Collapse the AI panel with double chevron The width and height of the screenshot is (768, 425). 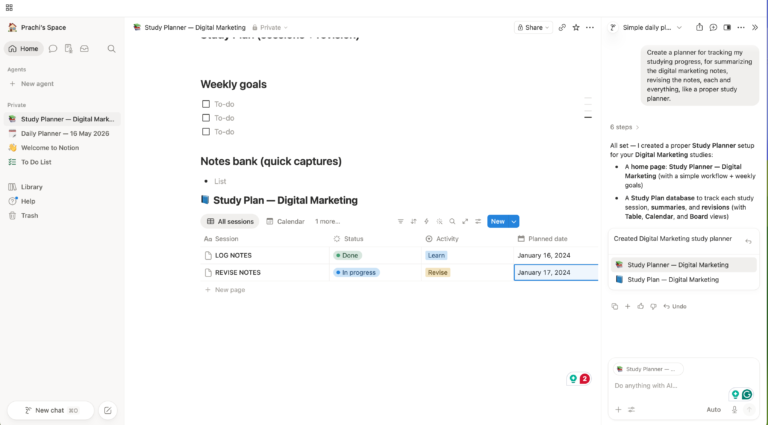pos(755,27)
